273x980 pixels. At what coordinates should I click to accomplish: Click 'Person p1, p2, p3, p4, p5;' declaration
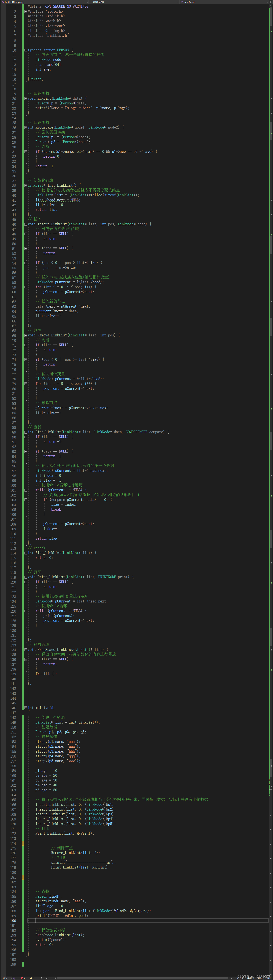tap(61, 732)
